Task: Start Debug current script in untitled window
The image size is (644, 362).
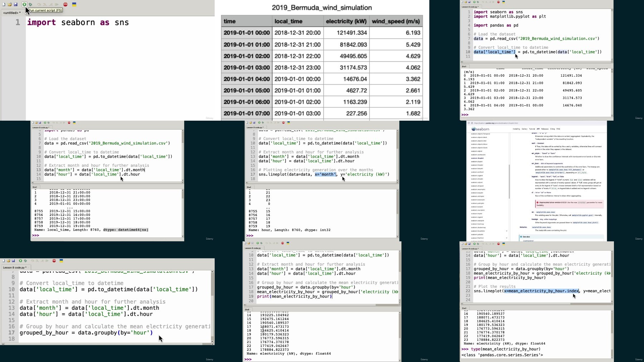Action: click(x=30, y=4)
